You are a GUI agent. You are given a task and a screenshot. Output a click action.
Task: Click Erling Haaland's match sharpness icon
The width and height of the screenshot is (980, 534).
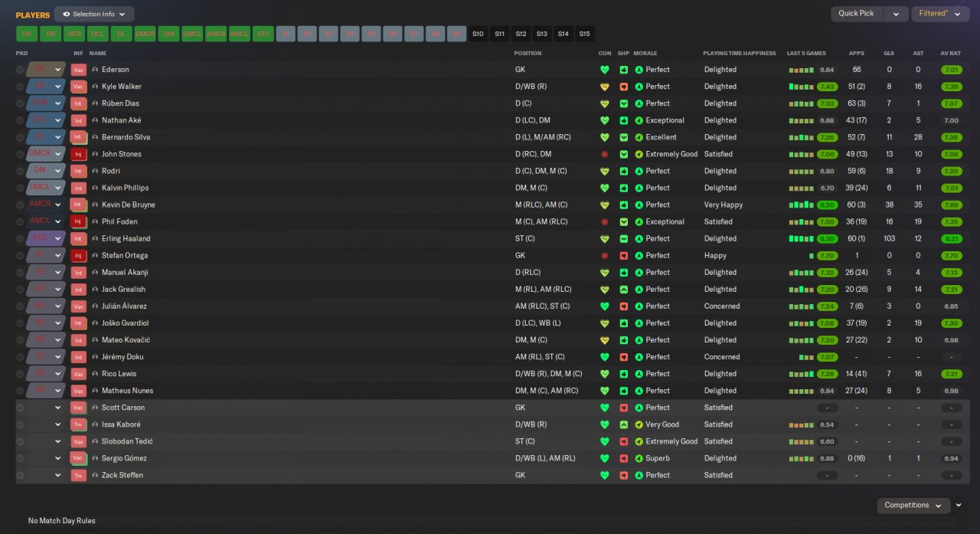click(624, 238)
